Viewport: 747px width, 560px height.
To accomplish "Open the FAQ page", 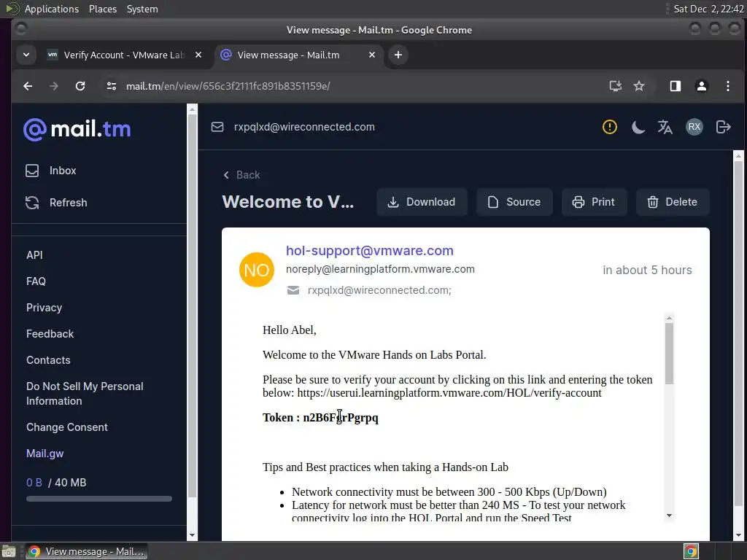I will coord(36,281).
